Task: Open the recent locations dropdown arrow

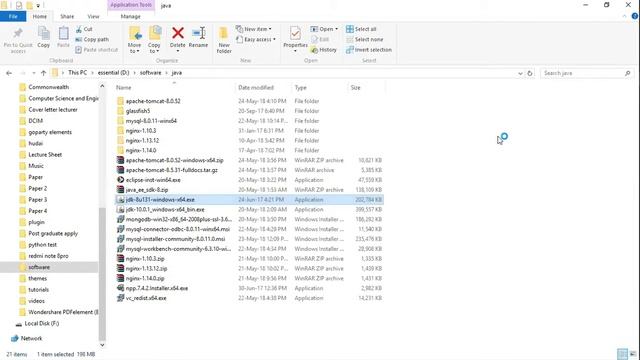Action: (33, 73)
